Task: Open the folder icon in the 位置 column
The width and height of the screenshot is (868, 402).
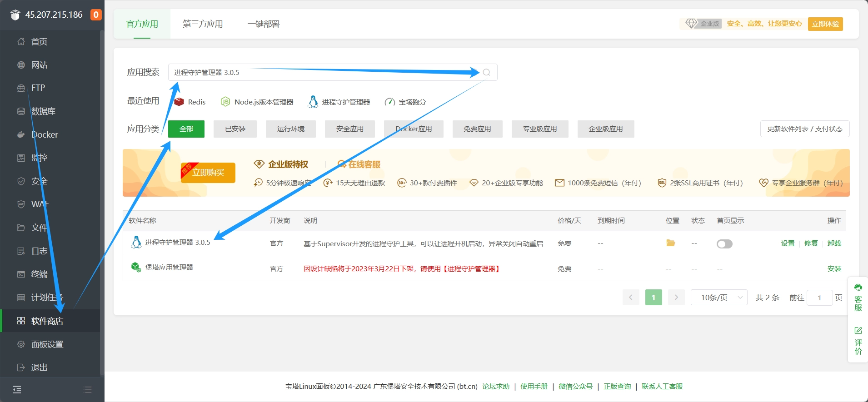Action: 670,243
